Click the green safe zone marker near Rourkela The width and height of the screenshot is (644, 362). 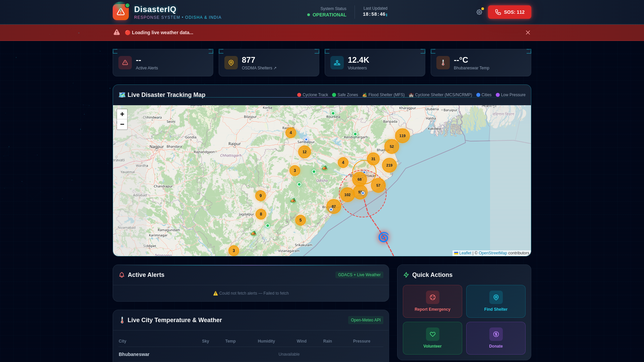click(x=333, y=113)
